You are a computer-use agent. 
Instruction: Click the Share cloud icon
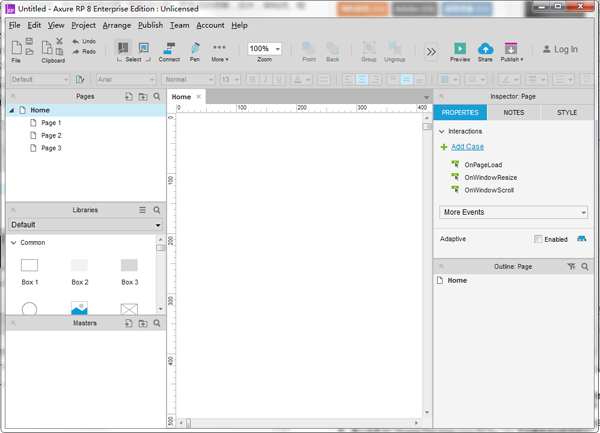(485, 49)
